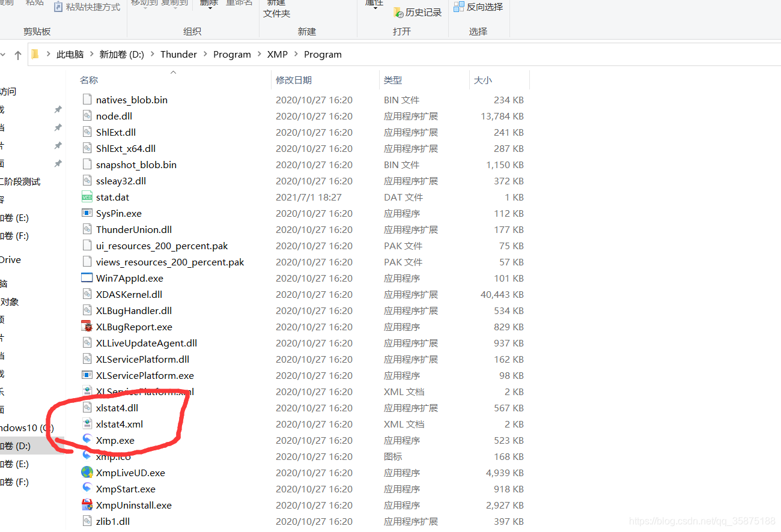Click the 2021/7/1 18:27 date cell
This screenshot has height=532, width=781.
(x=309, y=197)
